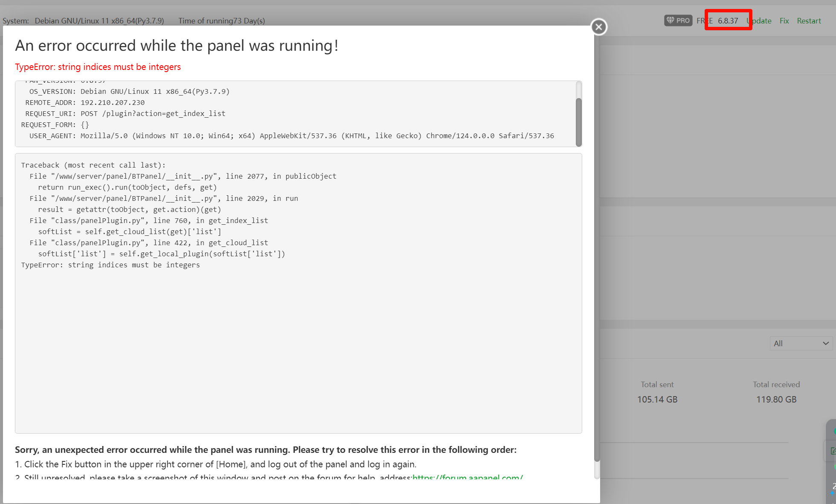Click the Total sent value 105.14 GB

click(x=657, y=400)
